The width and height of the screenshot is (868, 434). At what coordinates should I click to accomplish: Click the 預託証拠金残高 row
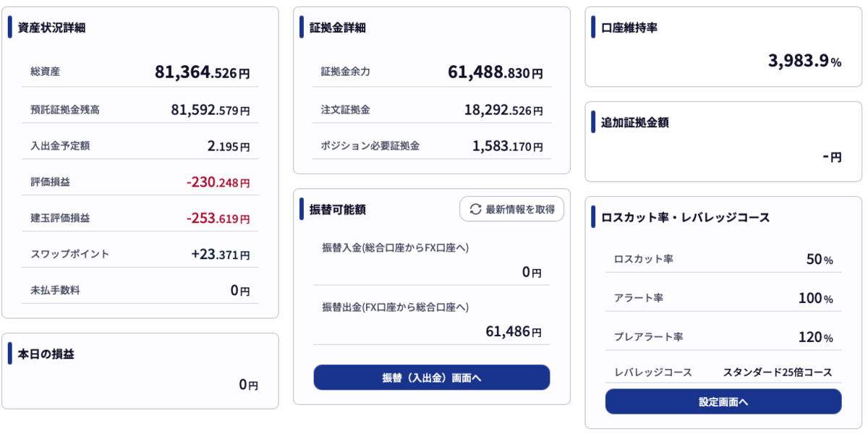pyautogui.click(x=140, y=110)
